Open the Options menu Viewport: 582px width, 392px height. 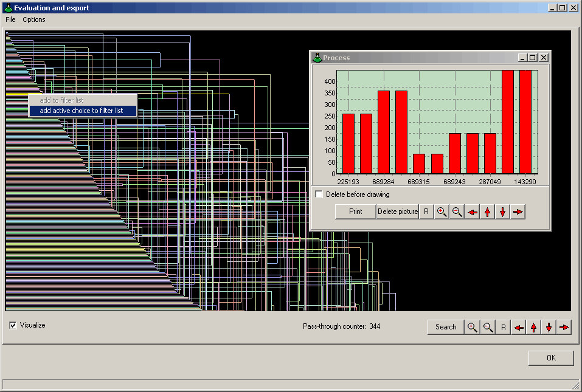[34, 19]
